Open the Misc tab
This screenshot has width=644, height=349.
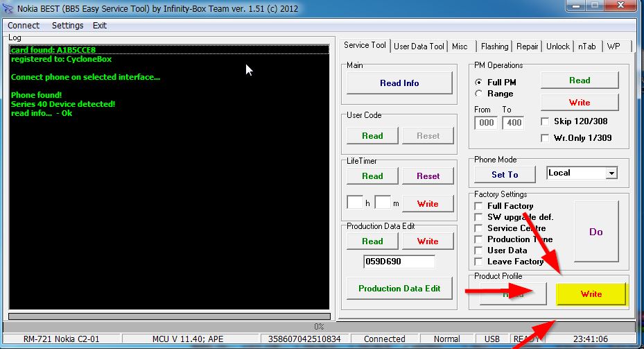460,46
